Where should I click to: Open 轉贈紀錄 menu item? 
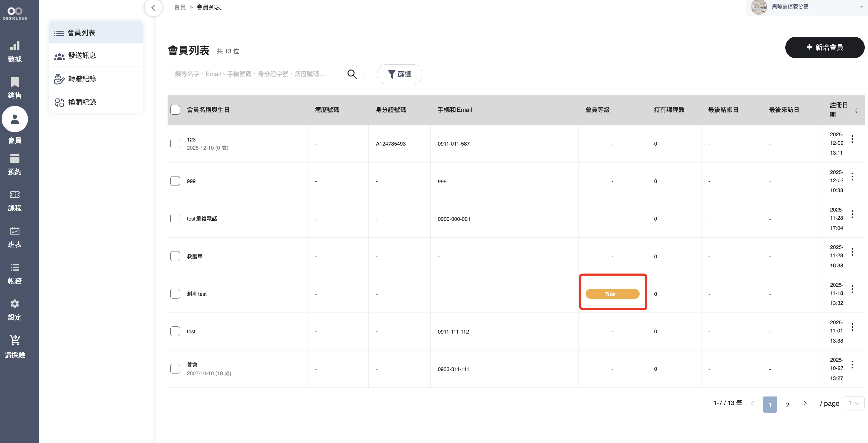(82, 79)
